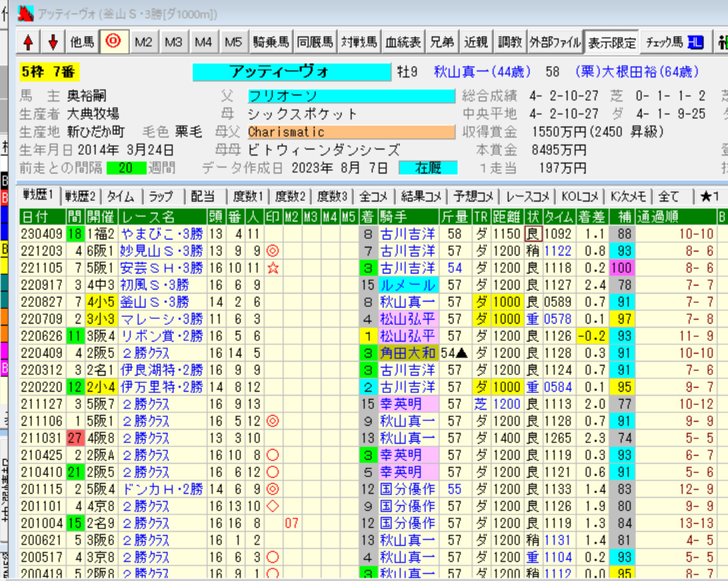Viewport: 728px width, 581px height.
Task: Click date cell 220626
Action: point(41,336)
